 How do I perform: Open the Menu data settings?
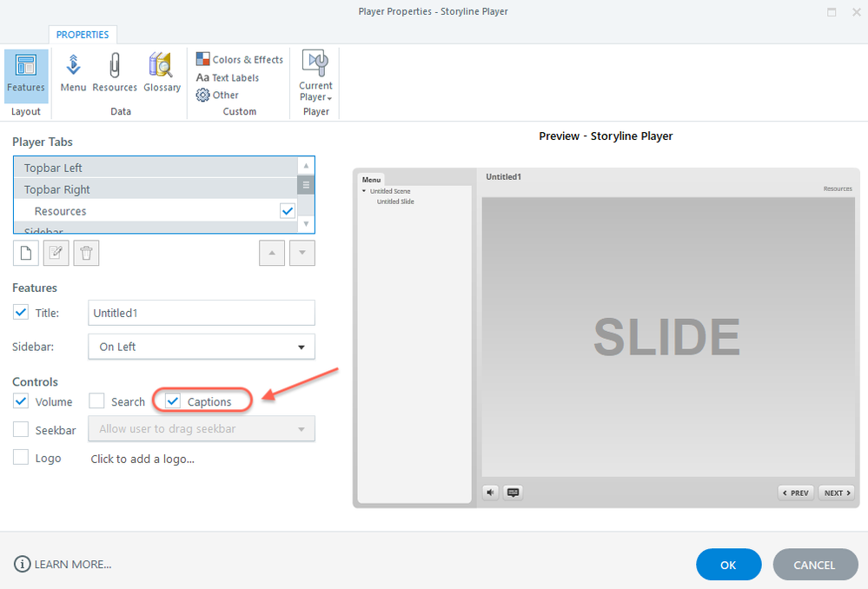pyautogui.click(x=73, y=72)
